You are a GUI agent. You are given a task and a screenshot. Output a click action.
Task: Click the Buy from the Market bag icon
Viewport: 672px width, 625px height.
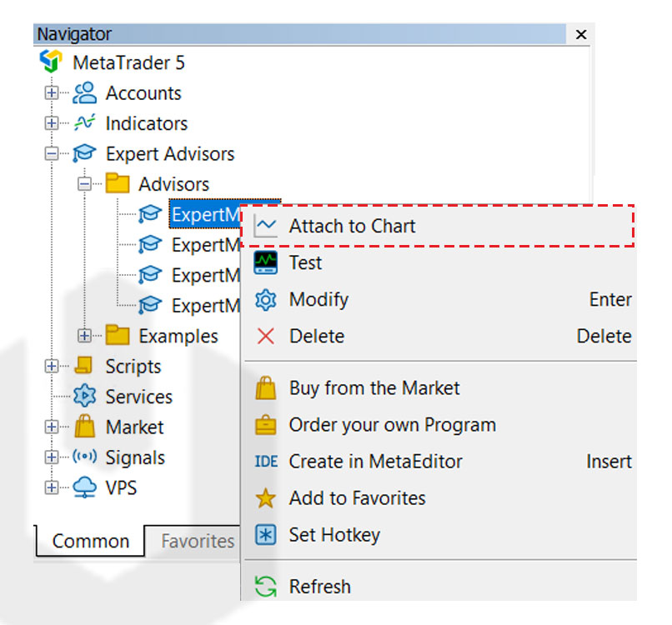(x=266, y=388)
